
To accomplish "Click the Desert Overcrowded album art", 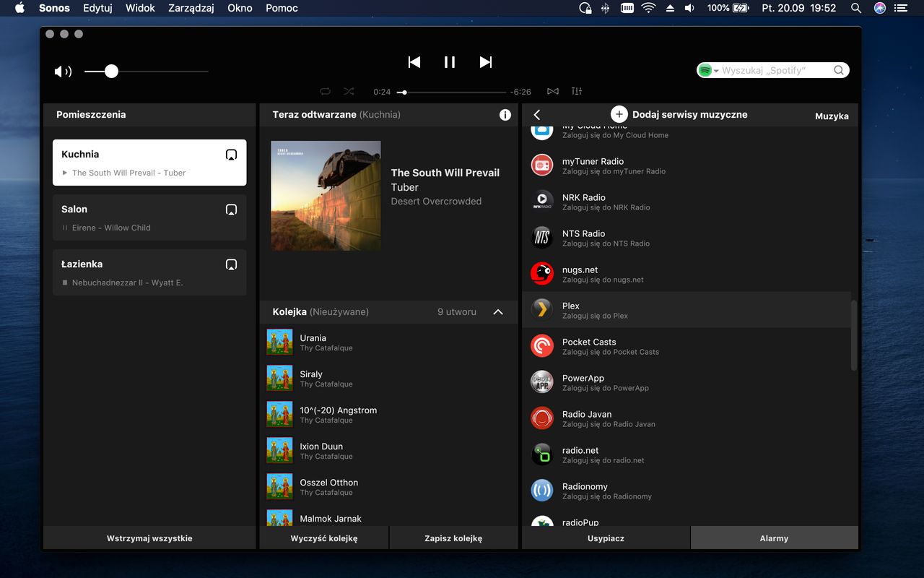I will tap(326, 196).
